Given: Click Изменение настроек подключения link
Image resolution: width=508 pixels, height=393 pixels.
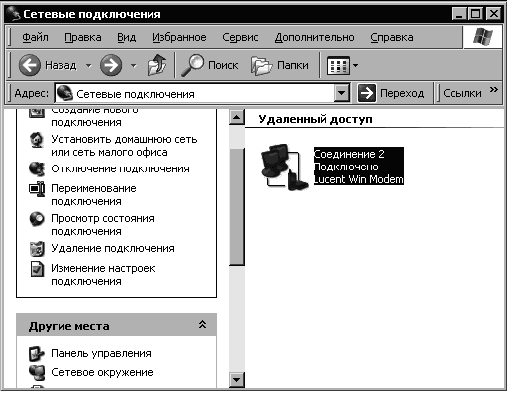Looking at the screenshot, I should [103, 275].
